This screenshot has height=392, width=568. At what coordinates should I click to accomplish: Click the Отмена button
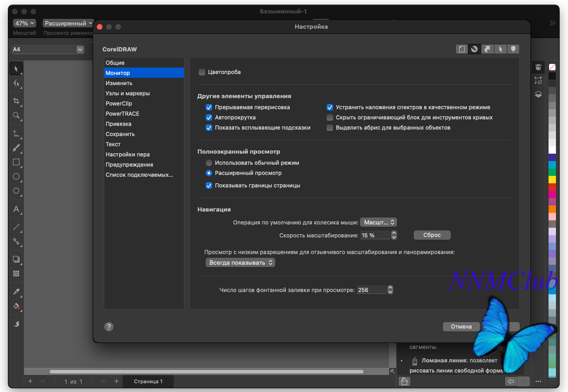[x=461, y=327]
